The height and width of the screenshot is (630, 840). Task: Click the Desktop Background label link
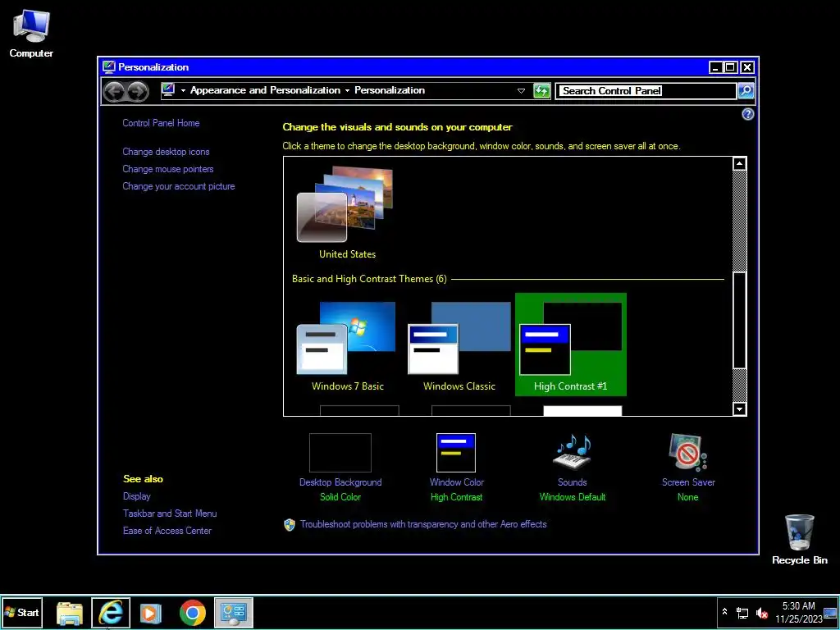[x=340, y=482]
